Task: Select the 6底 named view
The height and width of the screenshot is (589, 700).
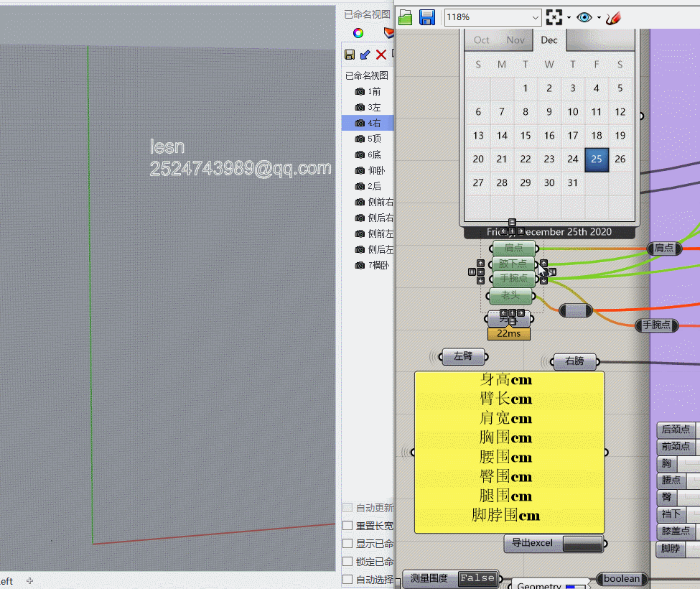Action: pos(368,154)
